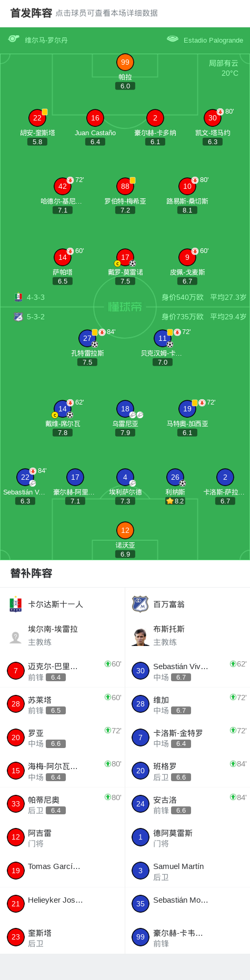
Task: Click the referee whistle icon
Action: click(14, 39)
